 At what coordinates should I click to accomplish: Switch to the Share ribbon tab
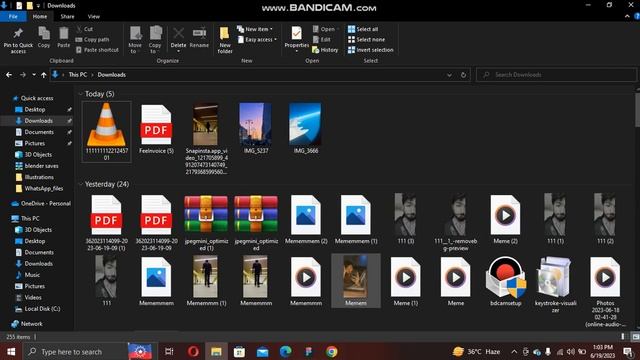pyautogui.click(x=67, y=16)
